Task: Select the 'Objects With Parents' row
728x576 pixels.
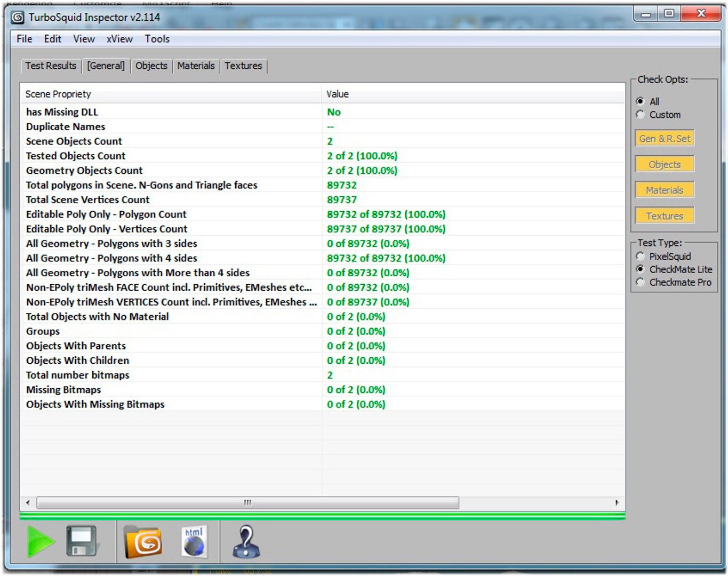Action: pos(323,346)
